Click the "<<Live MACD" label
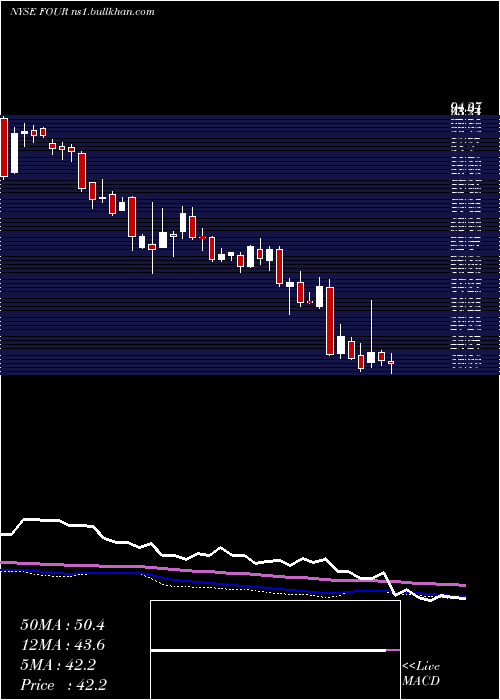 [421, 674]
